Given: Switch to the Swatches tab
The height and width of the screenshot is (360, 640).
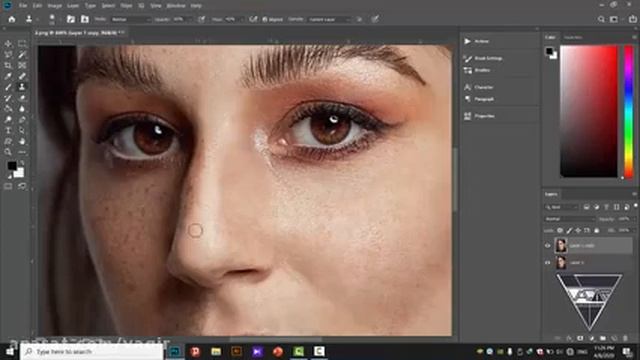Looking at the screenshot, I should (573, 37).
